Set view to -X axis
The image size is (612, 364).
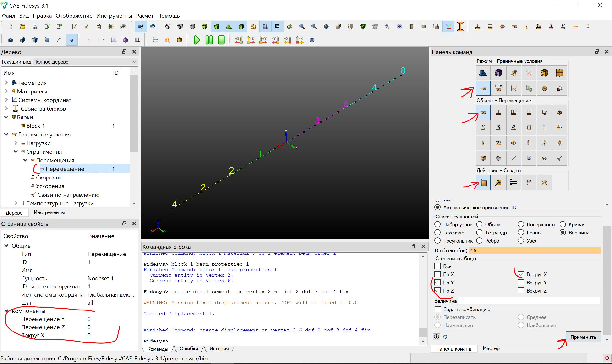[x=300, y=40]
